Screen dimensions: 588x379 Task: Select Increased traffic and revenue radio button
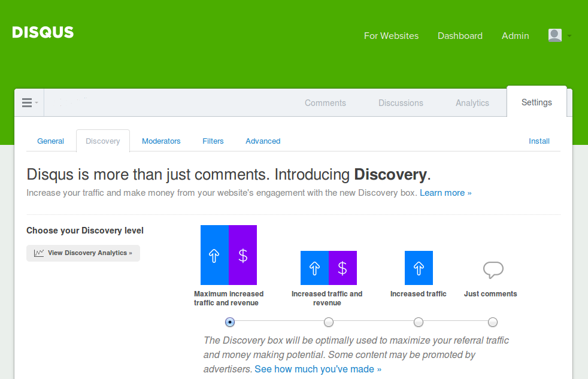pyautogui.click(x=329, y=322)
